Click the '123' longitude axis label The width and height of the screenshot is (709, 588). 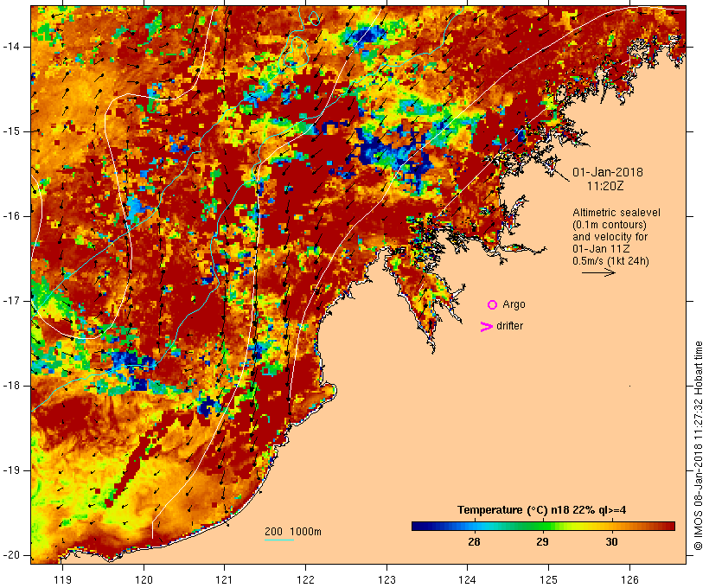pyautogui.click(x=386, y=580)
